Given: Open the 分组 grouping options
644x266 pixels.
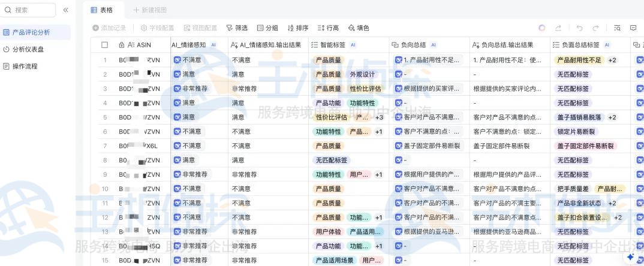Looking at the screenshot, I should click(x=267, y=28).
